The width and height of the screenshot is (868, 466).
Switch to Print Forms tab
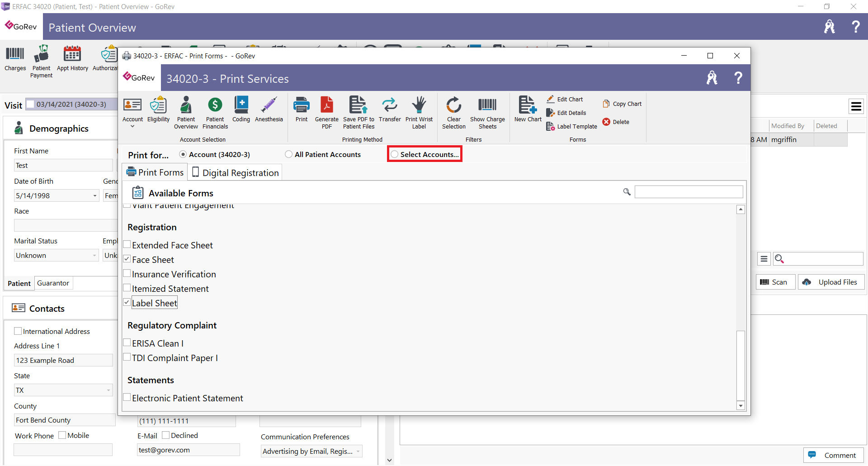[155, 172]
